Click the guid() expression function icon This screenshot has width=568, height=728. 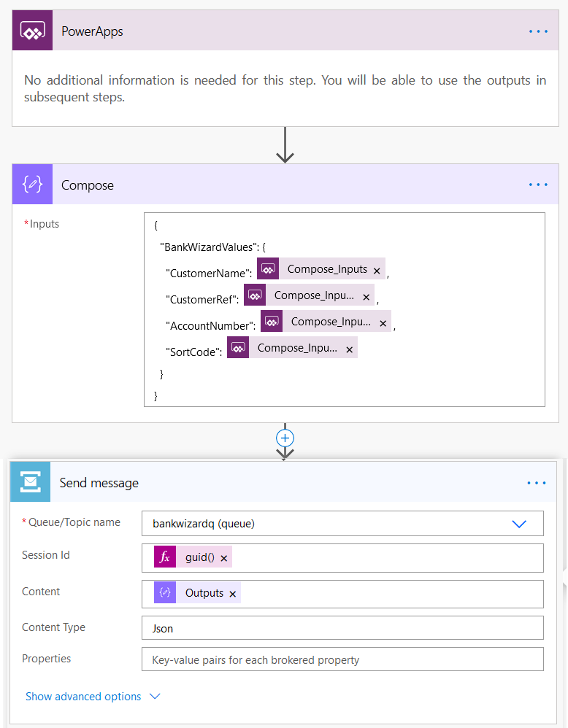[x=165, y=557]
